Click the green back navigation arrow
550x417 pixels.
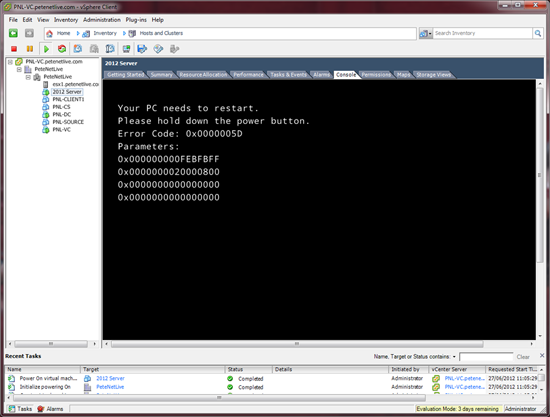click(x=13, y=33)
